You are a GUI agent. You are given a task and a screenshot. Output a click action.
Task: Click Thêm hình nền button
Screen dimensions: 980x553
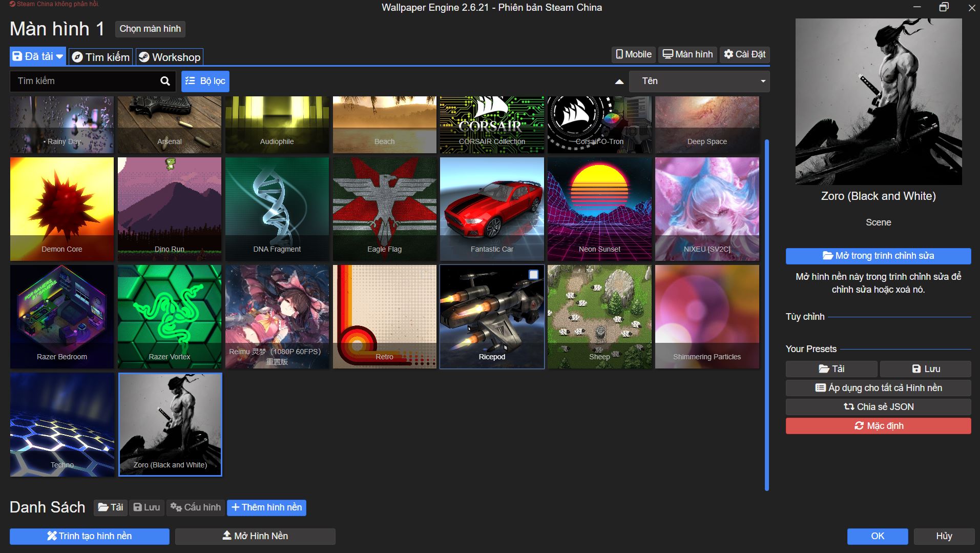pos(266,507)
